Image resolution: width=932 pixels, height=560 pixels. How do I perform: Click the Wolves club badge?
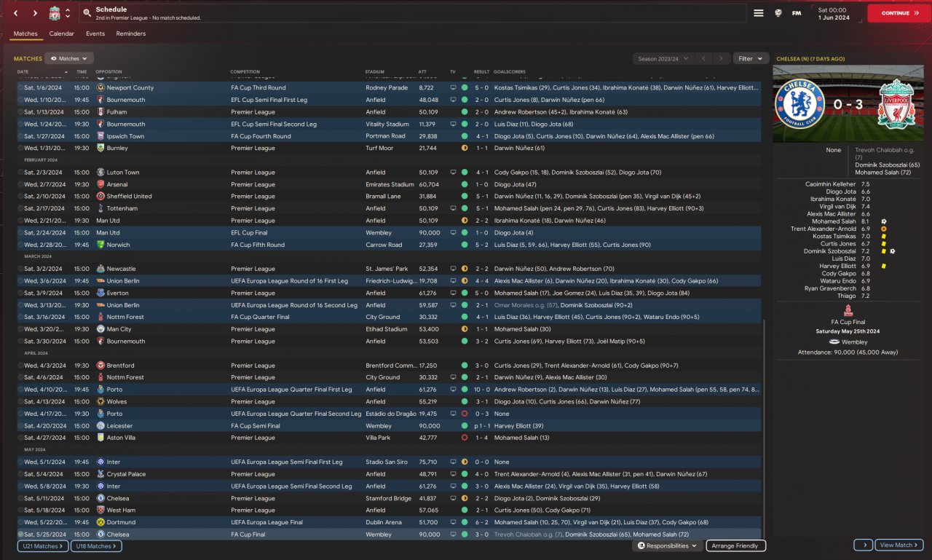100,401
